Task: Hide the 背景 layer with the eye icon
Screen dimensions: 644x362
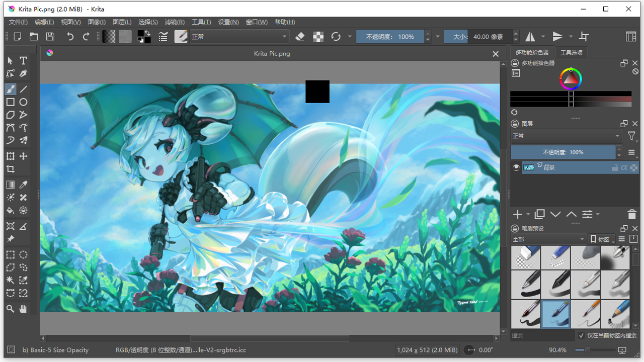Action: (516, 167)
